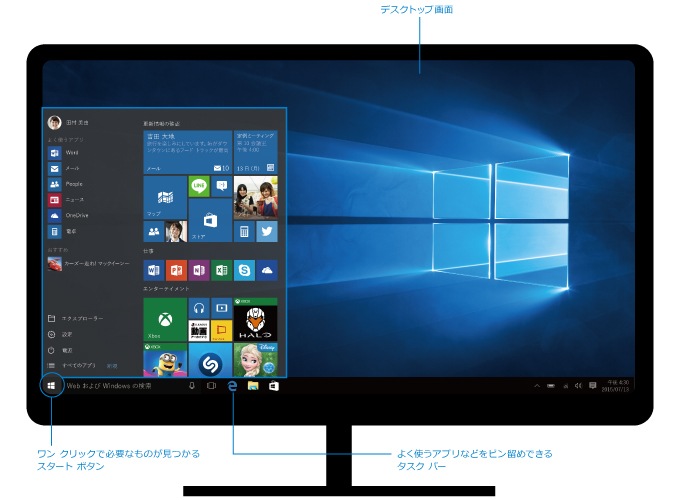680x500 pixels.
Task: Open the Skype tile
Action: click(244, 271)
